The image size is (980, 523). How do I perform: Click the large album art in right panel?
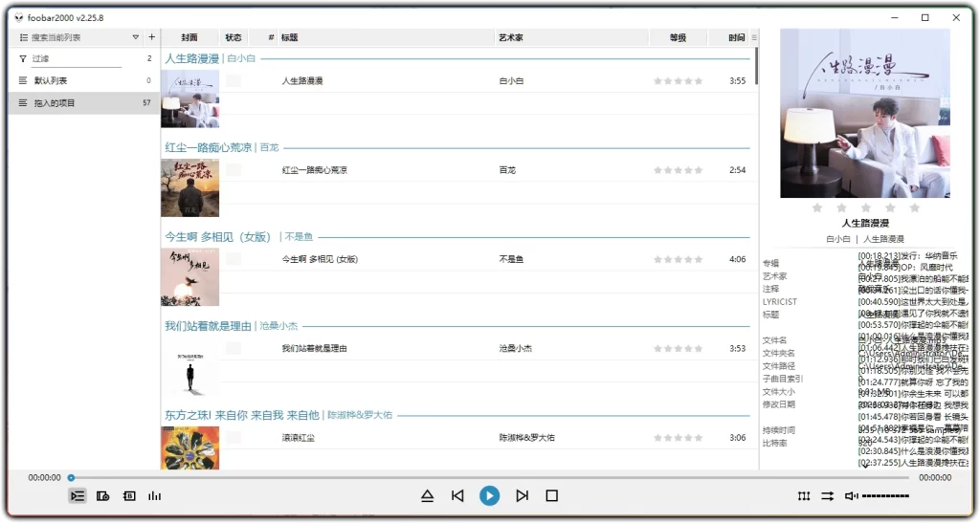pyautogui.click(x=865, y=113)
